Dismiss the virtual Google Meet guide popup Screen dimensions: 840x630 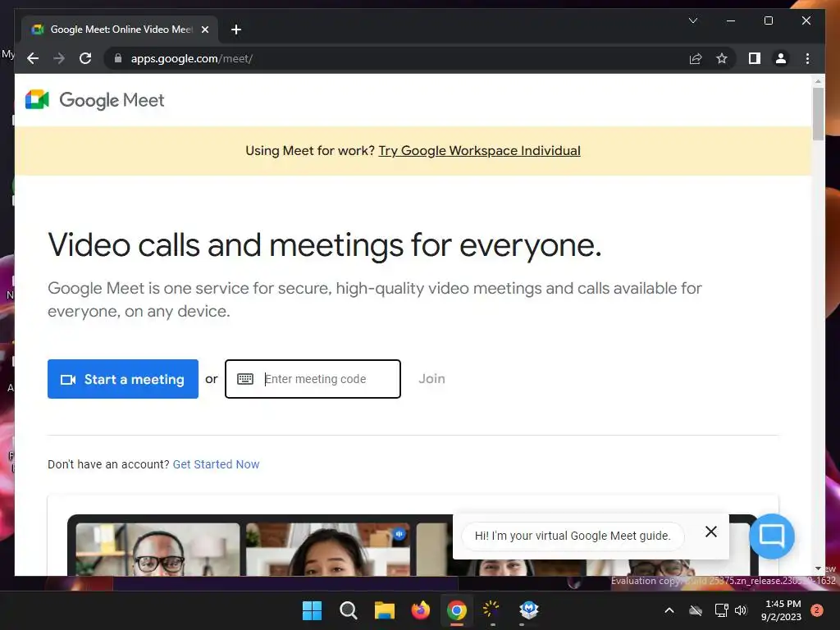(711, 532)
